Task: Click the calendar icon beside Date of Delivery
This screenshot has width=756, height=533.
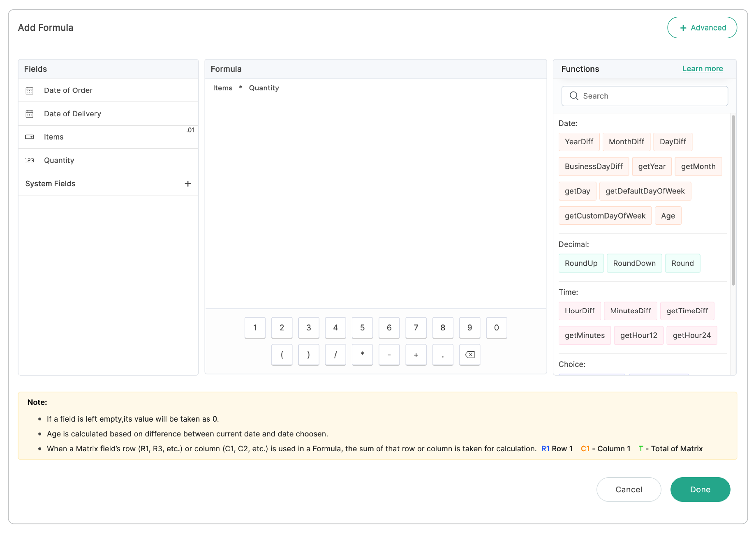Action: pos(30,114)
